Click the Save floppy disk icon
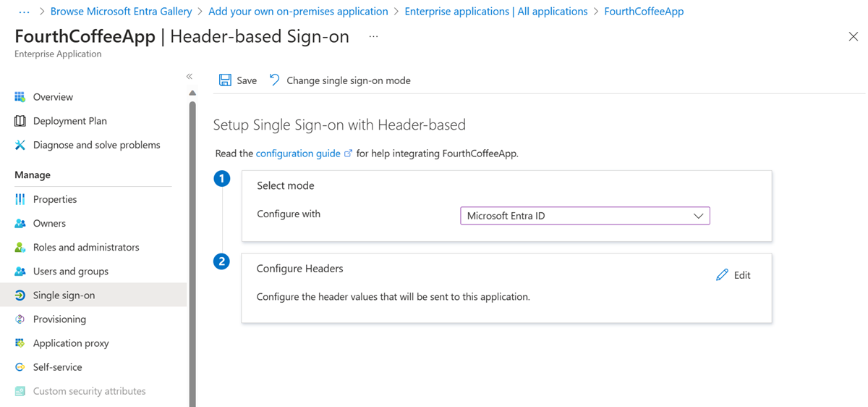The width and height of the screenshot is (868, 407). click(225, 80)
